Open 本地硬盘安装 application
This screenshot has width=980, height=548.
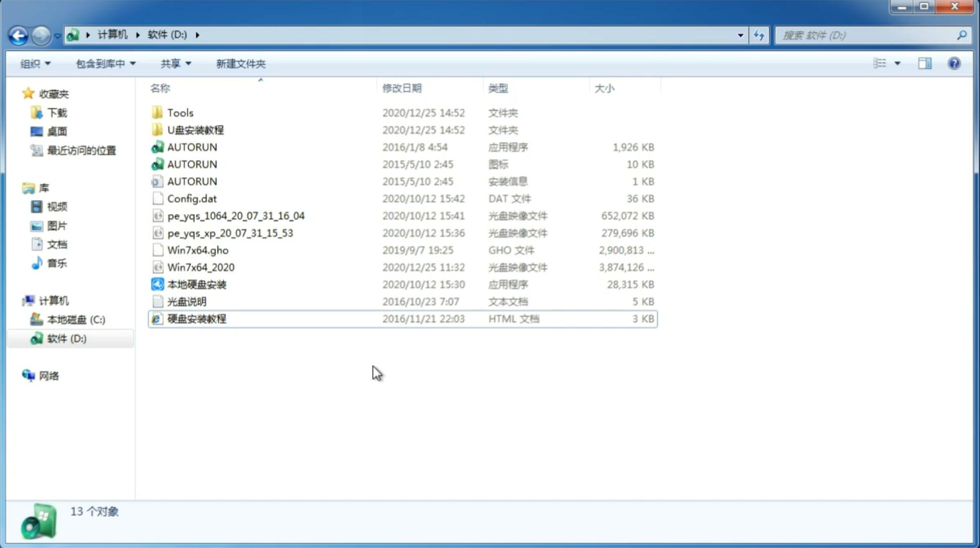(196, 284)
